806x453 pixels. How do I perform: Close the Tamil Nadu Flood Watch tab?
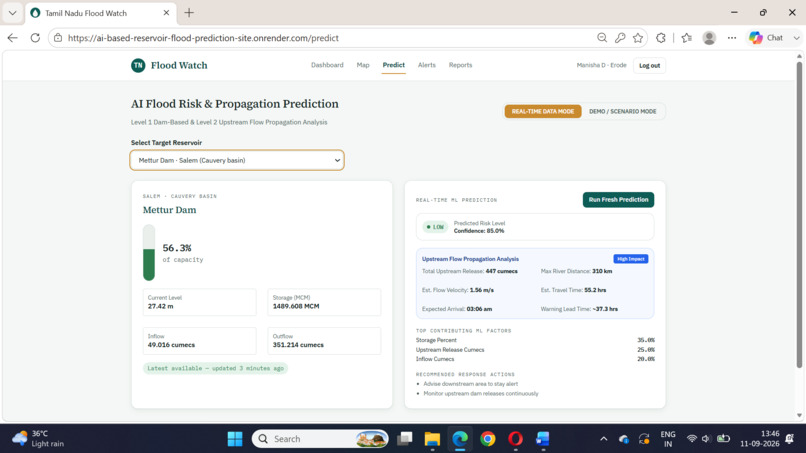click(166, 13)
